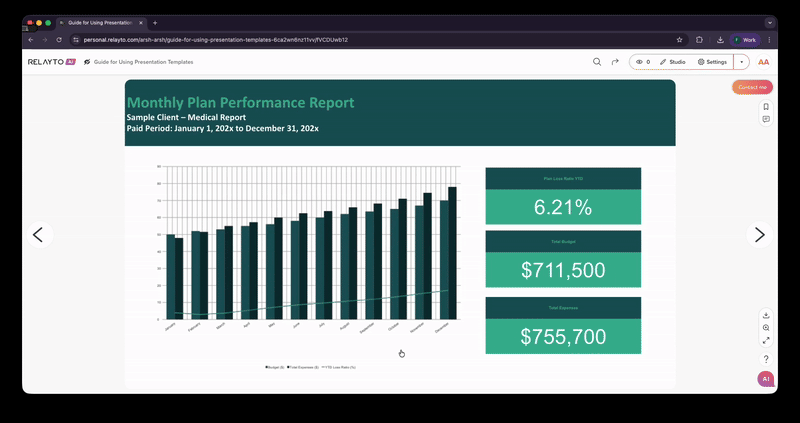Expand the dropdown arrow next to Settings
Image resolution: width=800 pixels, height=423 pixels.
click(741, 62)
